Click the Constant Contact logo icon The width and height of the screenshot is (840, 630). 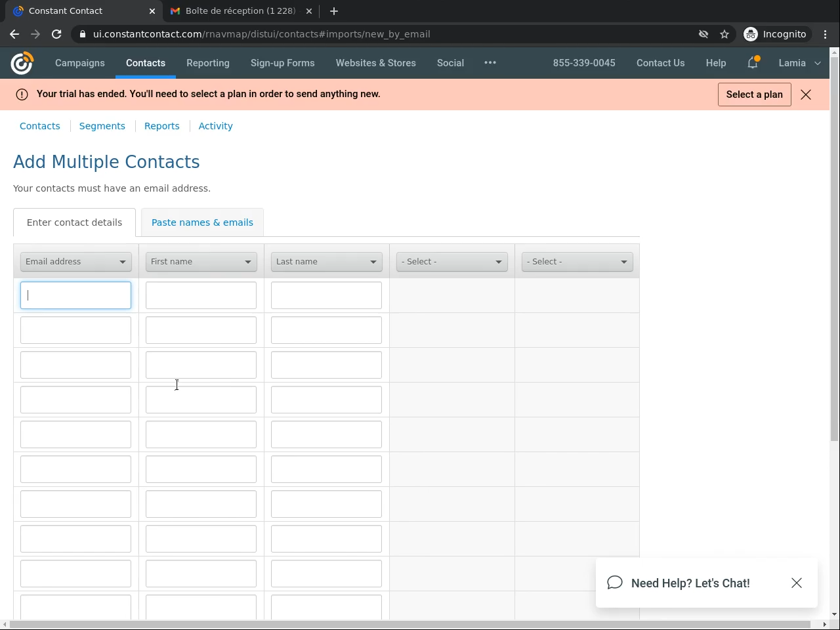(x=22, y=63)
